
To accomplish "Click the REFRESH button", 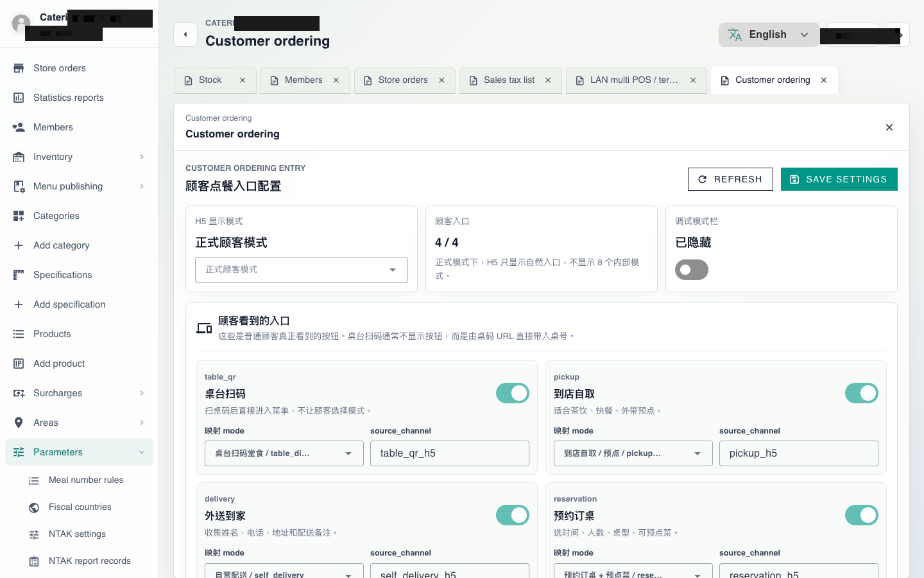I will coord(730,179).
